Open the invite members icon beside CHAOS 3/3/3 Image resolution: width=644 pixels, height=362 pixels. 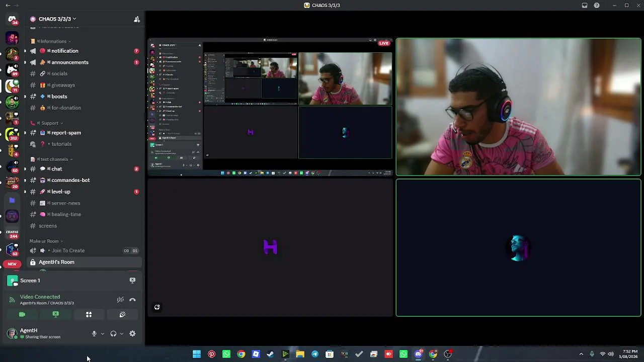137,19
